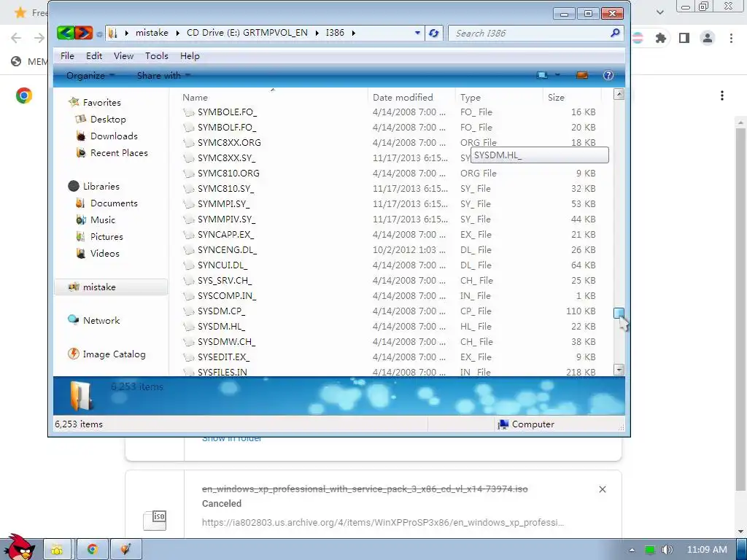Sort by Date modified column
747x560 pixels.
pos(403,97)
